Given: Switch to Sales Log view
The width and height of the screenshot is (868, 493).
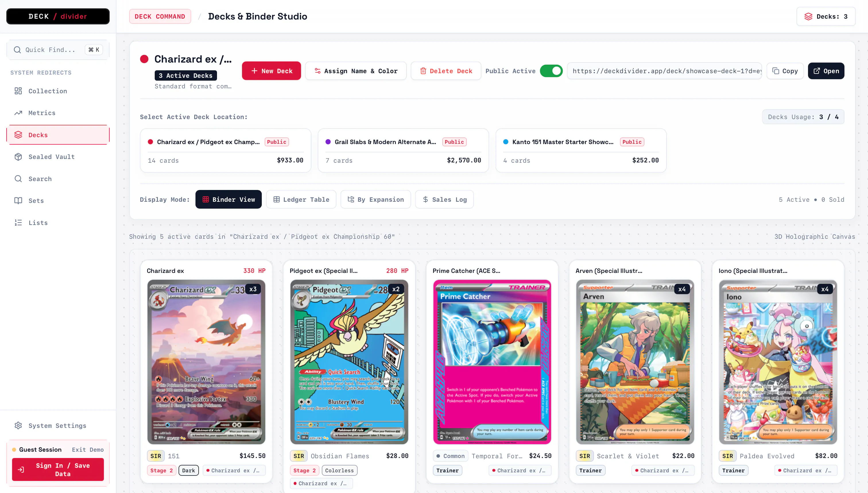Looking at the screenshot, I should coord(444,199).
